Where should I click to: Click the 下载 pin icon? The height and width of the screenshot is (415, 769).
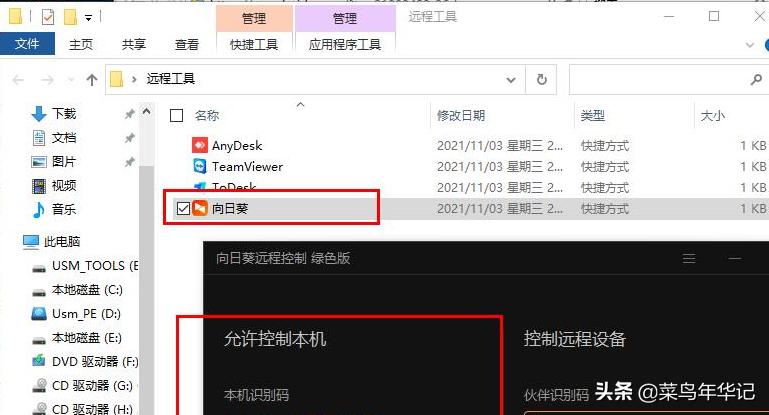tap(129, 114)
